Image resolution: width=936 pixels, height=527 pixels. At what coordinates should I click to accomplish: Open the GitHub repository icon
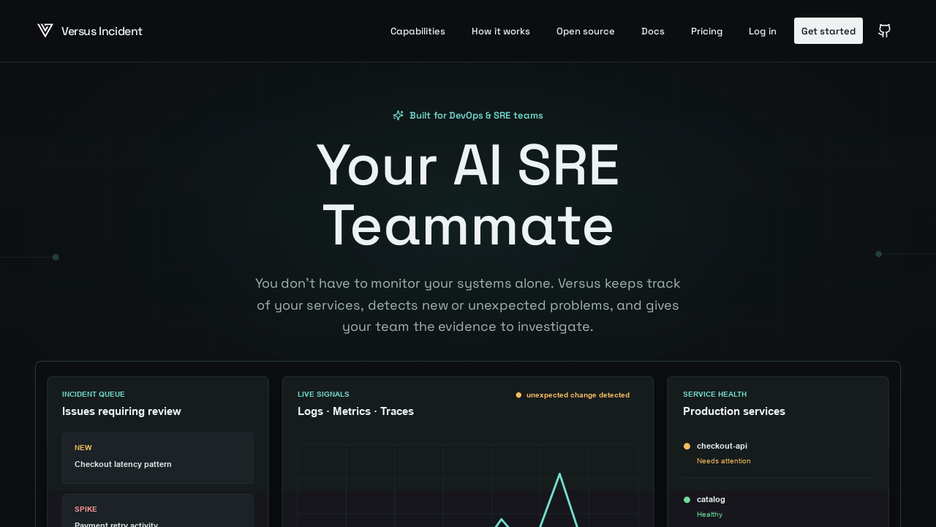884,31
